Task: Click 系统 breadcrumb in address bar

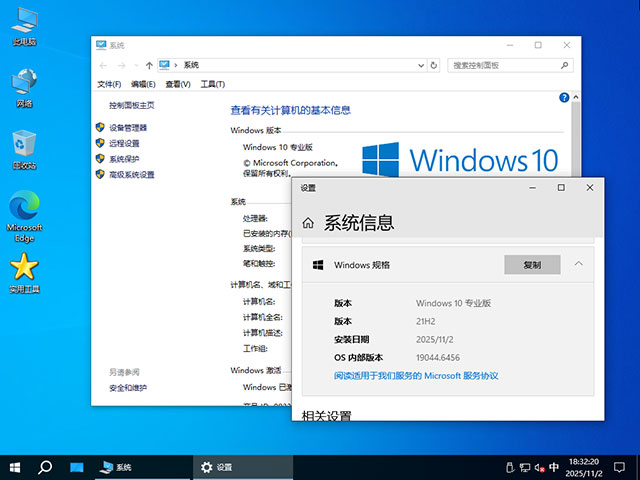Action: [191, 65]
